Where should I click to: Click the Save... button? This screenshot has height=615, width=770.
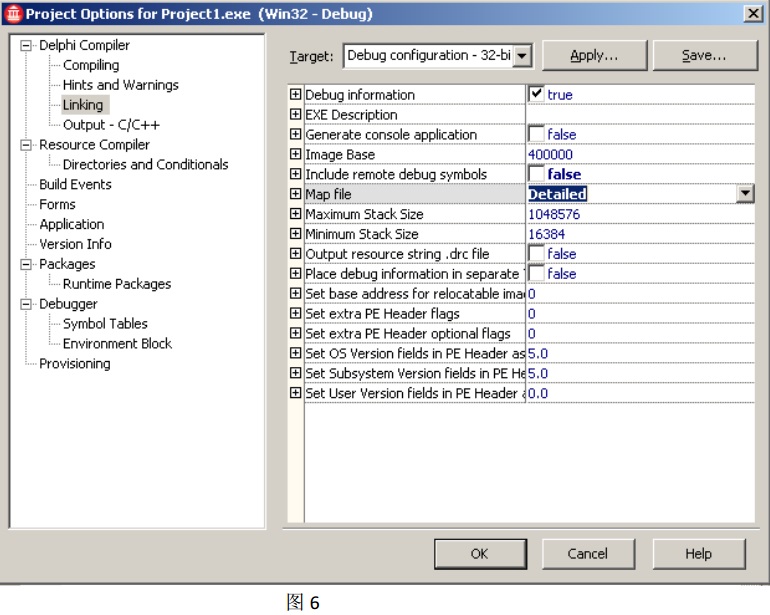point(703,57)
